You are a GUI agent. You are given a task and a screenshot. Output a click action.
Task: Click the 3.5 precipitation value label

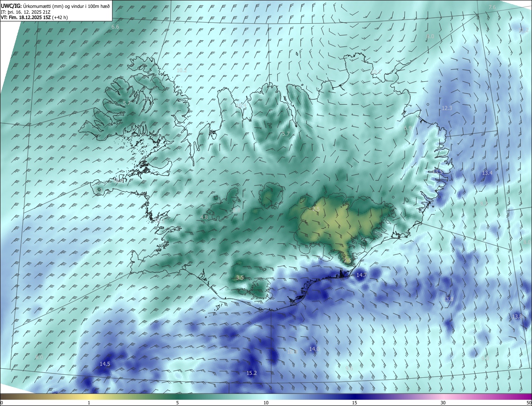(240, 278)
